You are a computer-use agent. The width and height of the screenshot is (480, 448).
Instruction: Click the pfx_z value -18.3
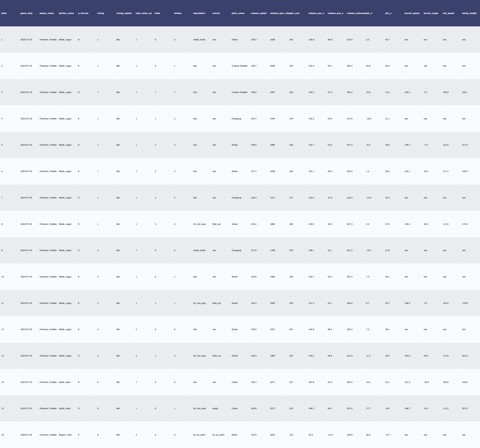pos(368,250)
